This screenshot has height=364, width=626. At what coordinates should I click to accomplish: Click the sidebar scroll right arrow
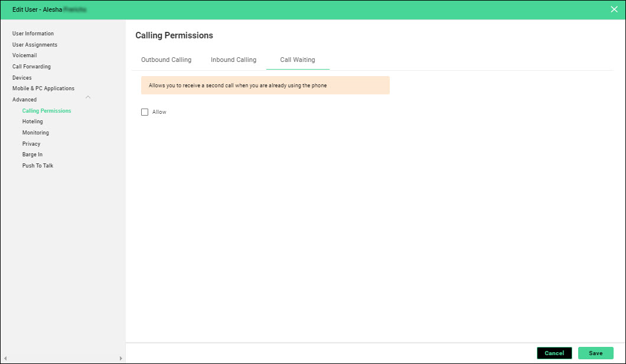point(120,358)
